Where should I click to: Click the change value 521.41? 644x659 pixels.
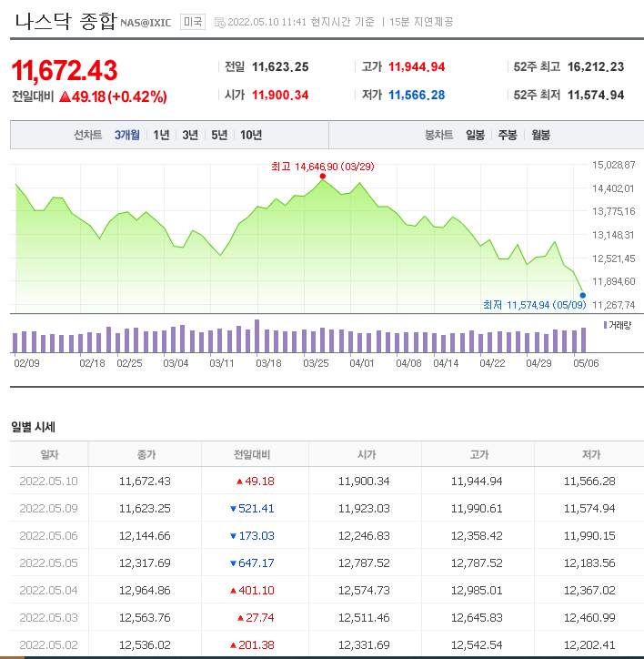point(257,508)
